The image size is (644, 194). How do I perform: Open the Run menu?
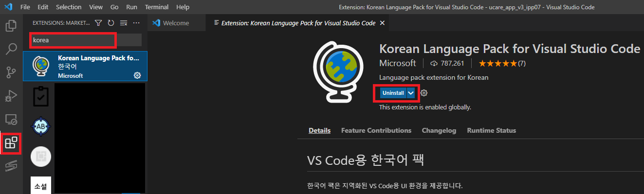pos(131,7)
